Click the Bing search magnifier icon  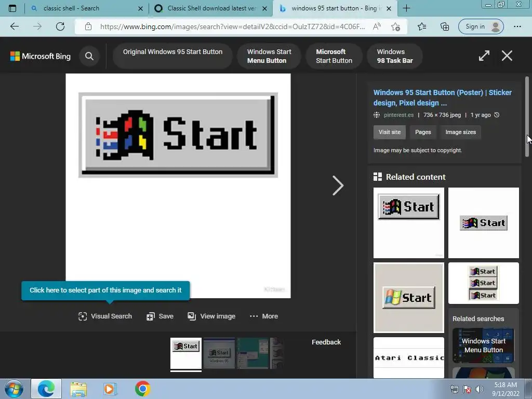click(89, 56)
